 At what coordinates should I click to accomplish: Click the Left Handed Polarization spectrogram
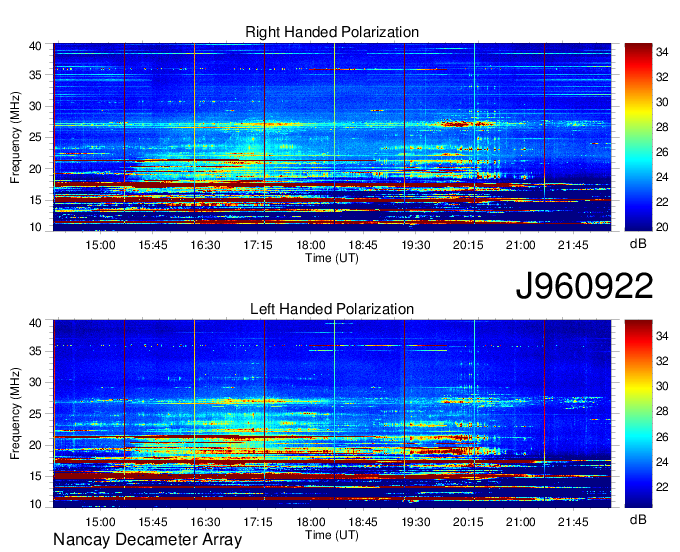click(x=332, y=414)
